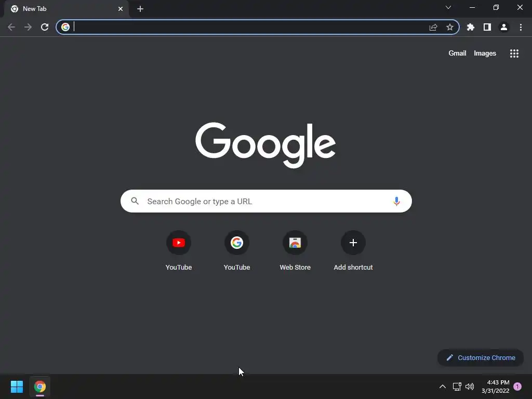The image size is (532, 399).
Task: Open the tab search dropdown arrow
Action: (448, 7)
